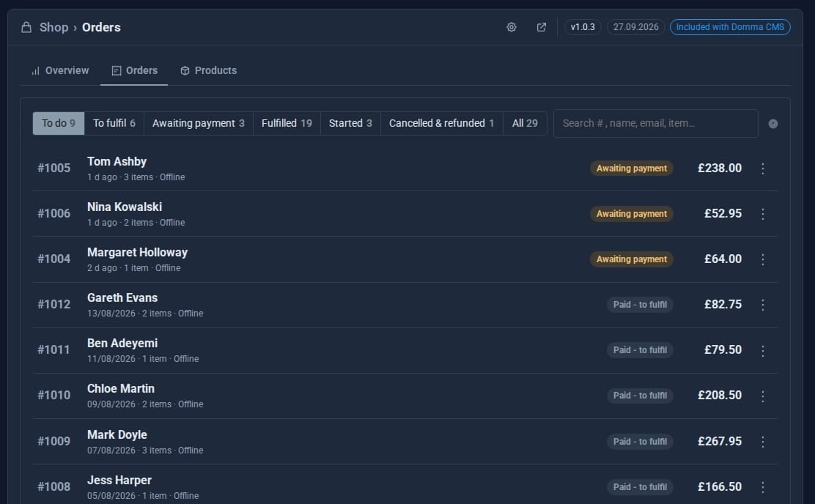Open the actions menu for Chloe Martin's order
This screenshot has width=815, height=504.
tap(762, 396)
